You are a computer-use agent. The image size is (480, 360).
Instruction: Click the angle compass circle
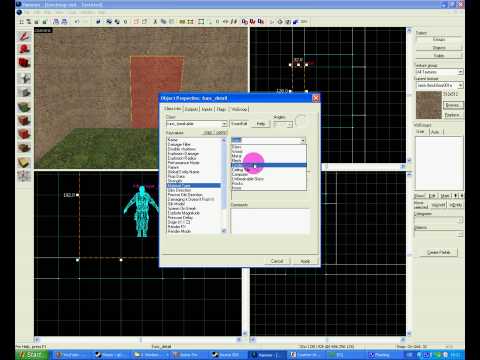pyautogui.click(x=301, y=121)
